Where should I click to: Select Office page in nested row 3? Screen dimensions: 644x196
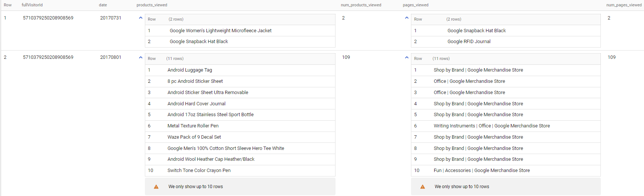[469, 93]
